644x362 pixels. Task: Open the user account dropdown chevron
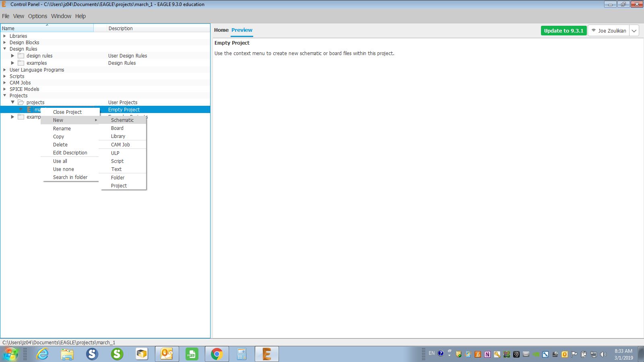coord(634,31)
